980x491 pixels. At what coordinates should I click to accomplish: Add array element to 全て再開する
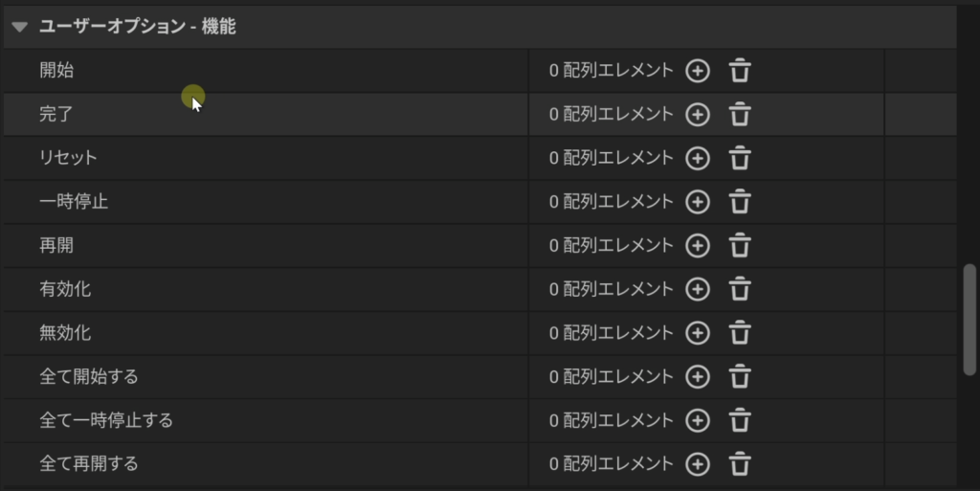tap(699, 464)
